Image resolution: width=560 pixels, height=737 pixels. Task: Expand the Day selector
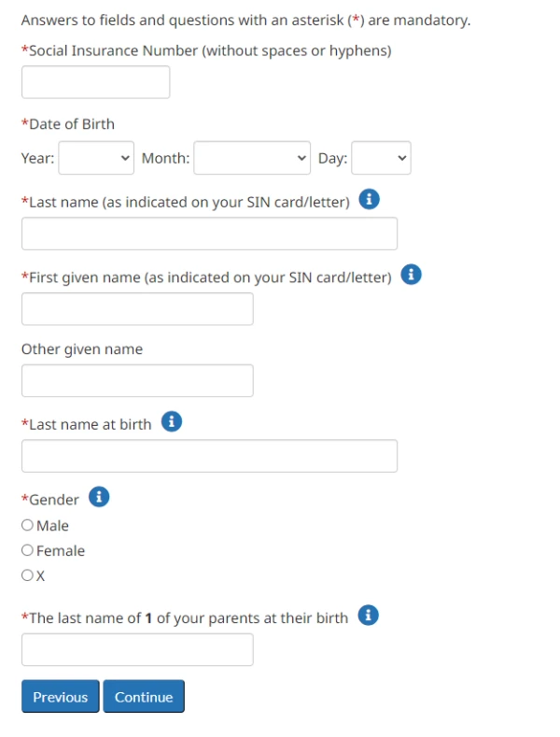[382, 158]
